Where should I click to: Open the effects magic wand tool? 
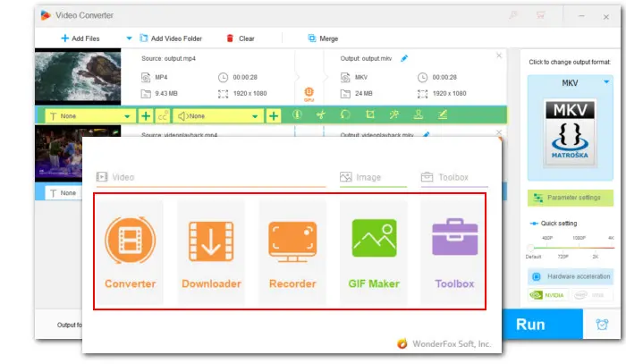coord(394,115)
